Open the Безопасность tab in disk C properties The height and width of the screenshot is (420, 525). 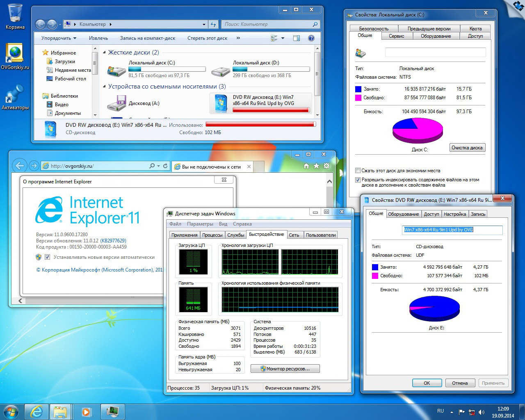pyautogui.click(x=374, y=29)
